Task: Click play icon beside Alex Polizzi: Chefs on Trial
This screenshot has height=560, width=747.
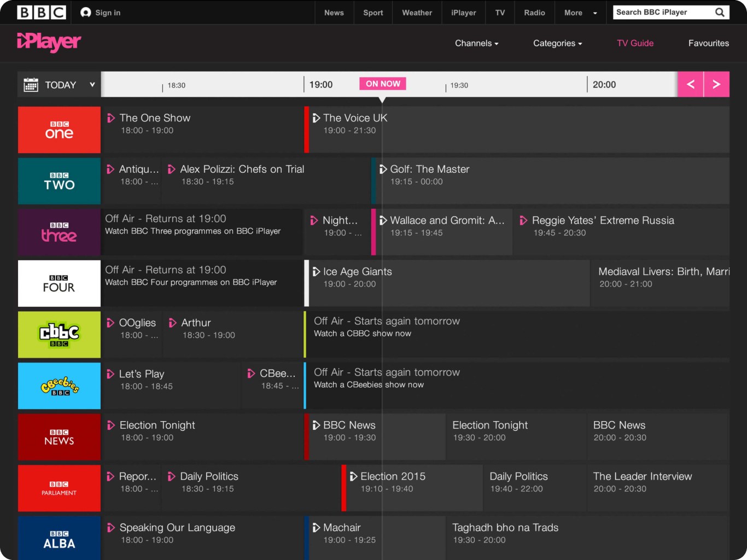Action: pos(172,170)
